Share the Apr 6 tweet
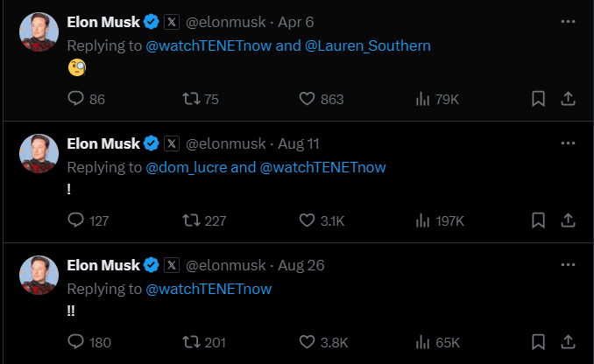This screenshot has width=594, height=364. tap(567, 100)
